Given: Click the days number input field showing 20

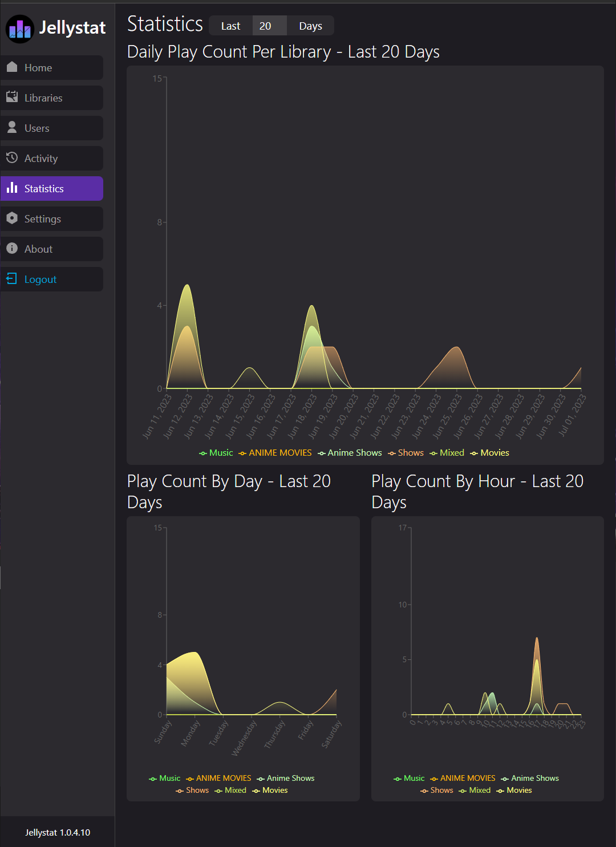Looking at the screenshot, I should (269, 26).
